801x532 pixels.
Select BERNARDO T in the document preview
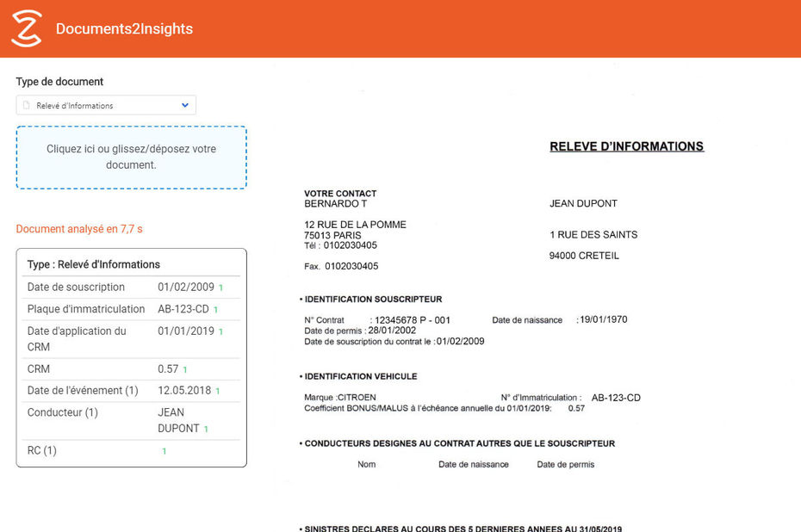coord(336,204)
